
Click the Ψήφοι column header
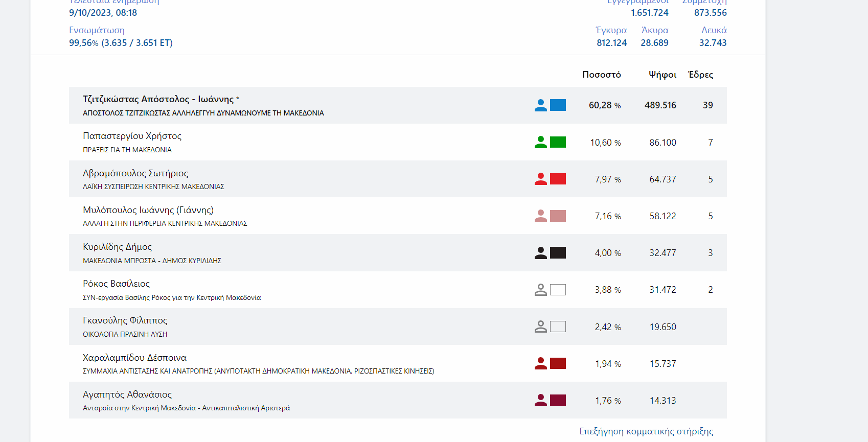pos(662,75)
